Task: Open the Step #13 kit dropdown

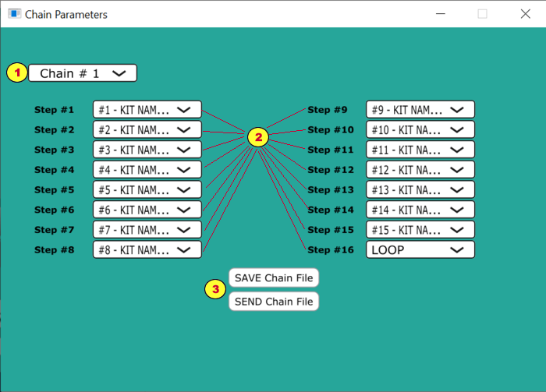Action: [x=420, y=190]
